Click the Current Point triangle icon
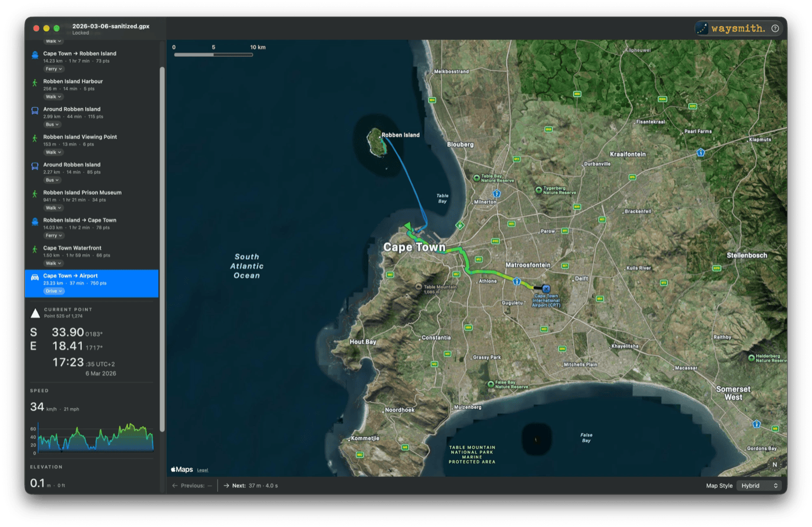This screenshot has height=527, width=812. click(35, 313)
